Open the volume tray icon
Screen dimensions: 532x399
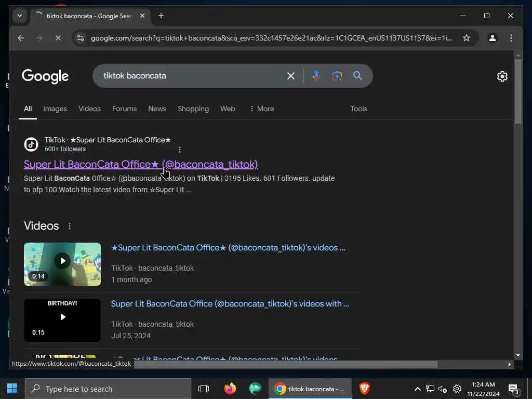443,389
